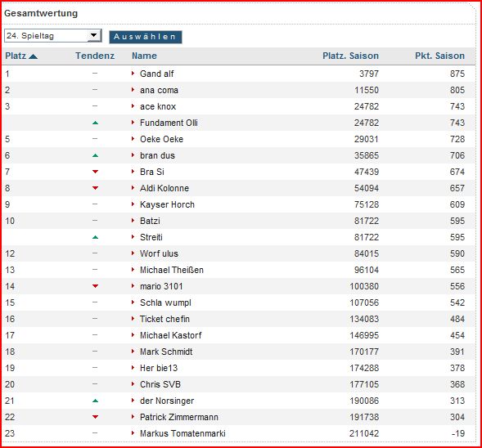Sort by the Name column header
482x448 pixels.
coord(144,56)
